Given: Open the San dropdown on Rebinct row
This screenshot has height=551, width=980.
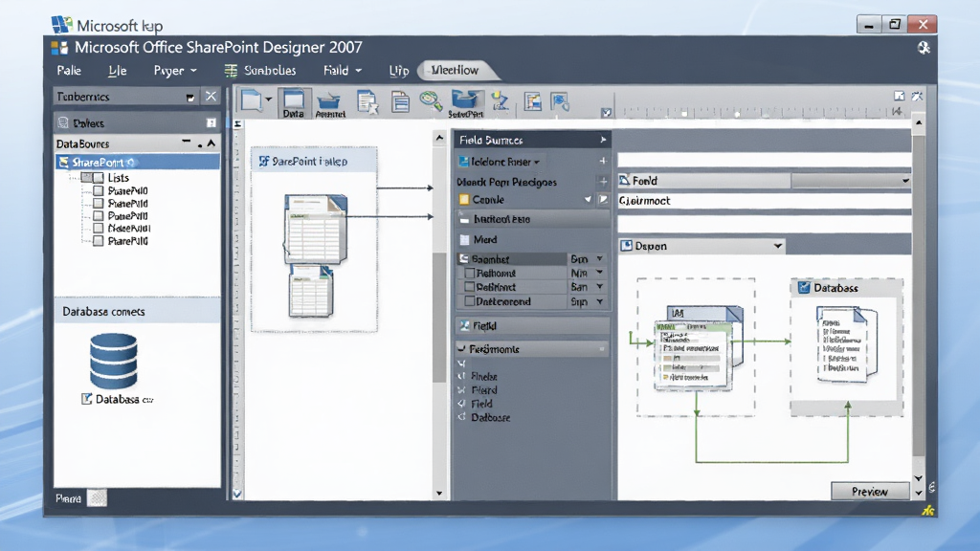Looking at the screenshot, I should click(599, 287).
